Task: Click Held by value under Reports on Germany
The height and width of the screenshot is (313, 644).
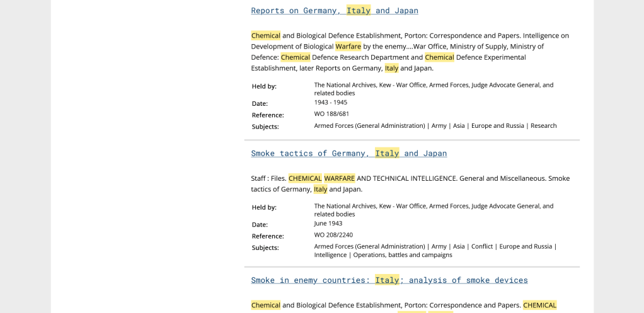Action: pyautogui.click(x=433, y=89)
